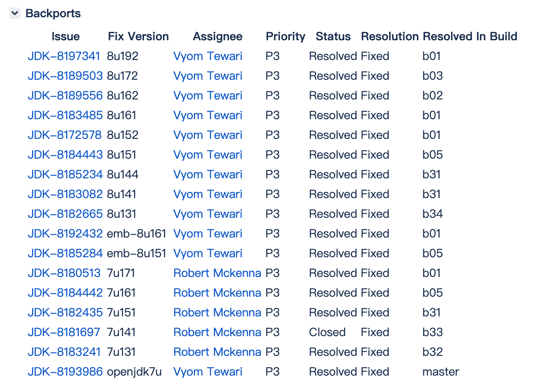
Task: Open issue JDK-8182665
Action: point(65,214)
